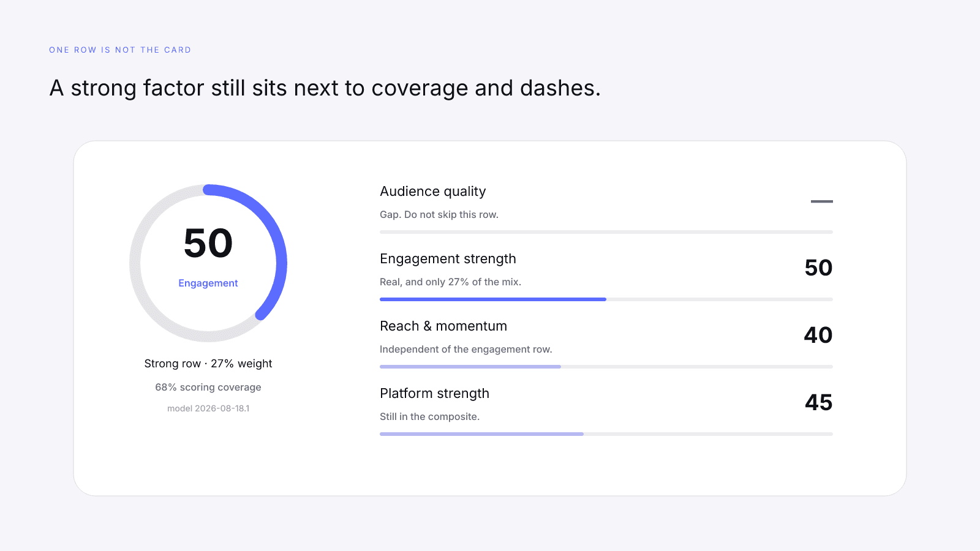Click 'Still in the composite.' note
The image size is (980, 551).
click(x=430, y=417)
